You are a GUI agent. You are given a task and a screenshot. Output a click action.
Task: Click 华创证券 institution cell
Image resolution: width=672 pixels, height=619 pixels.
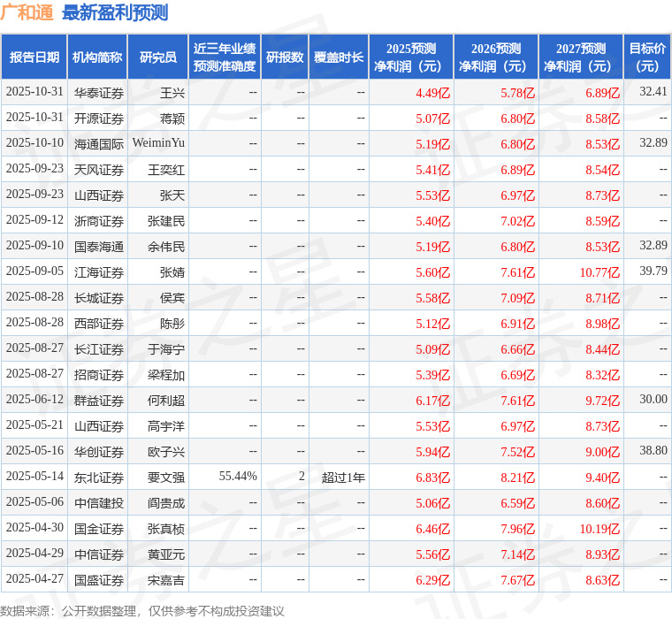(x=98, y=452)
